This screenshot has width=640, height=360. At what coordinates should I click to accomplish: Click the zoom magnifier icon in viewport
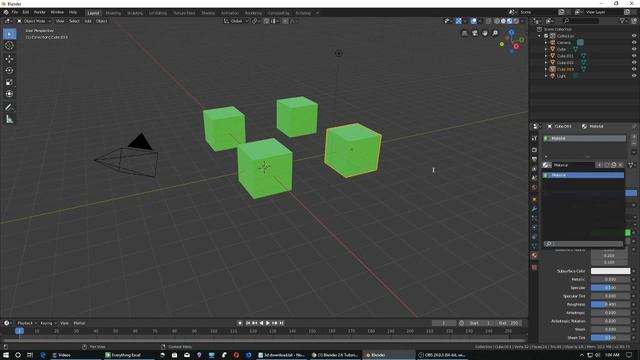(495, 33)
